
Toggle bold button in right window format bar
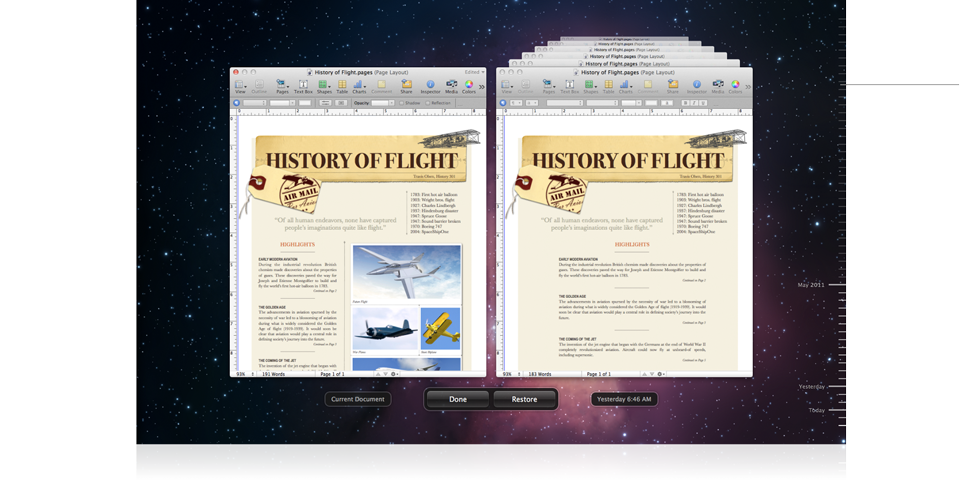tap(686, 103)
